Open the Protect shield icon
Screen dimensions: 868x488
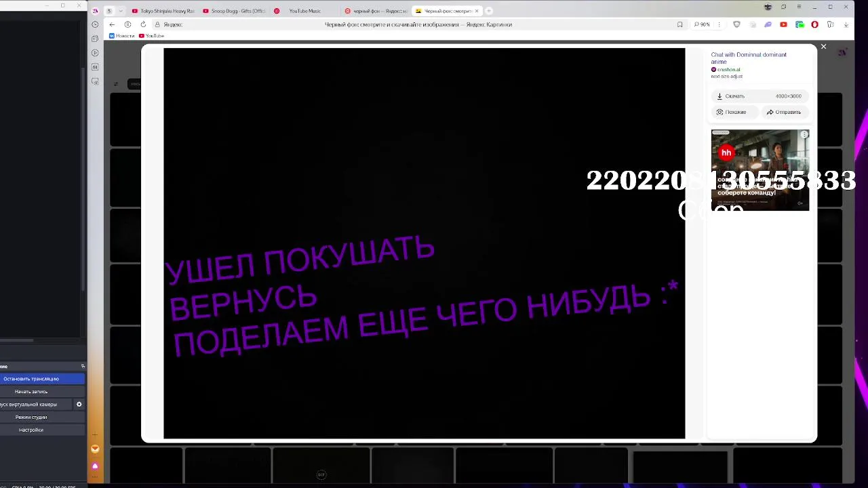pyautogui.click(x=737, y=24)
